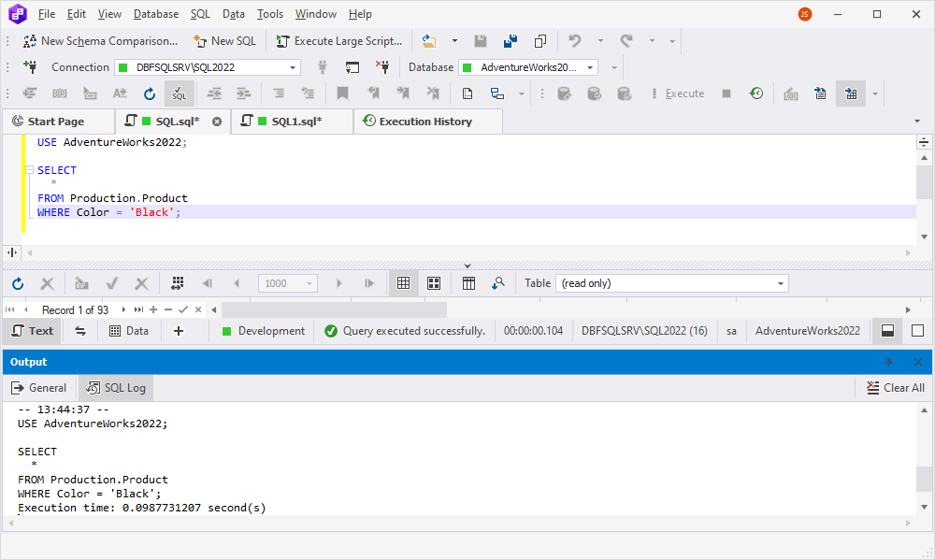Open the Table (read only) dropdown
This screenshot has width=935, height=560.
point(672,283)
